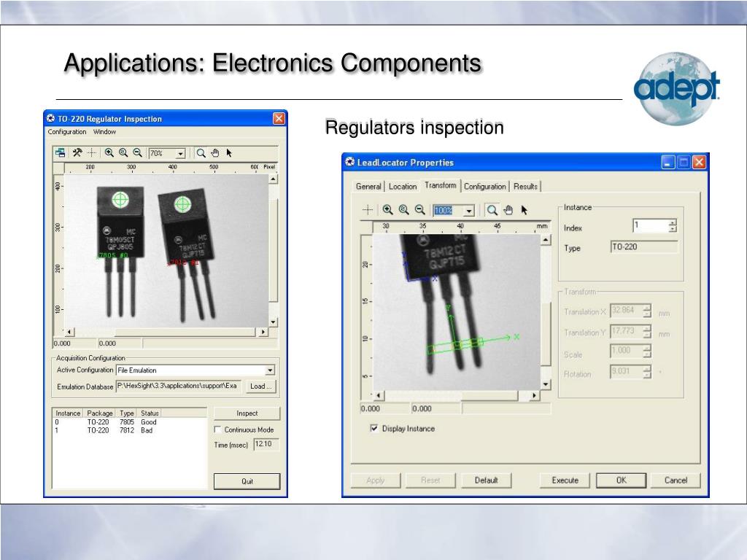Close TO-220 Regulator Inspection window
The width and height of the screenshot is (747, 560).
point(279,118)
